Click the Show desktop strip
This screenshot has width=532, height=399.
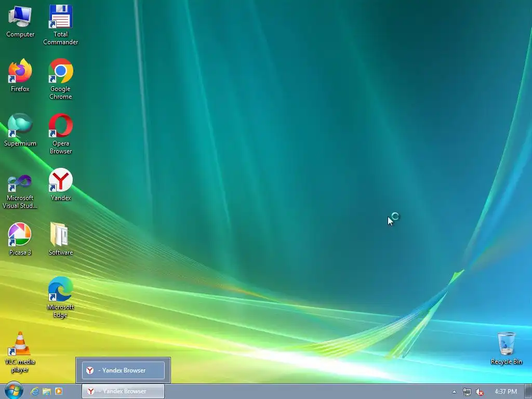(x=528, y=392)
